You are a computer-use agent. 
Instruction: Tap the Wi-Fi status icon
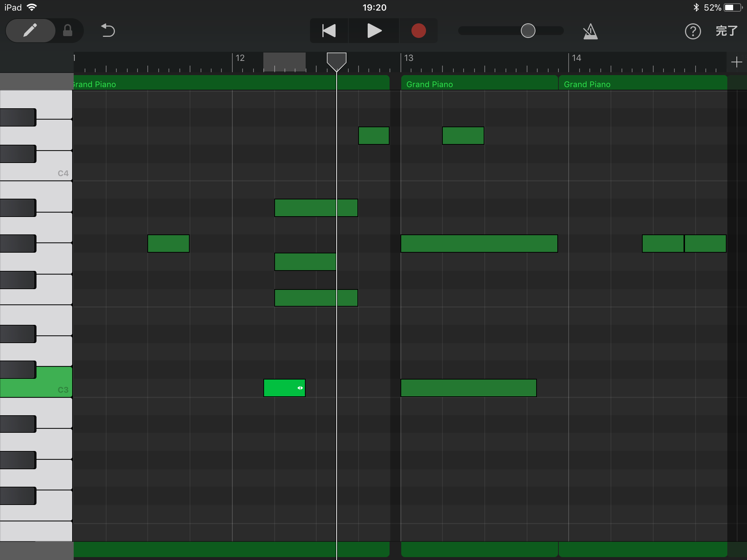(32, 7)
